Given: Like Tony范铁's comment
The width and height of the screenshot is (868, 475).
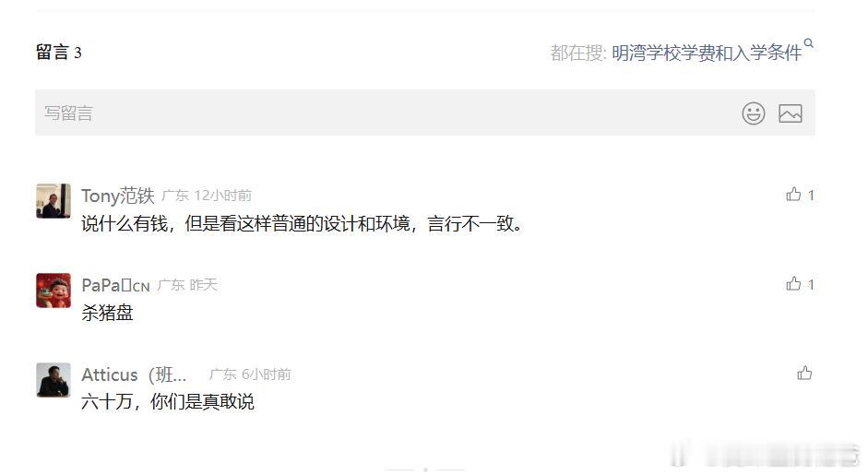Looking at the screenshot, I should 793,195.
